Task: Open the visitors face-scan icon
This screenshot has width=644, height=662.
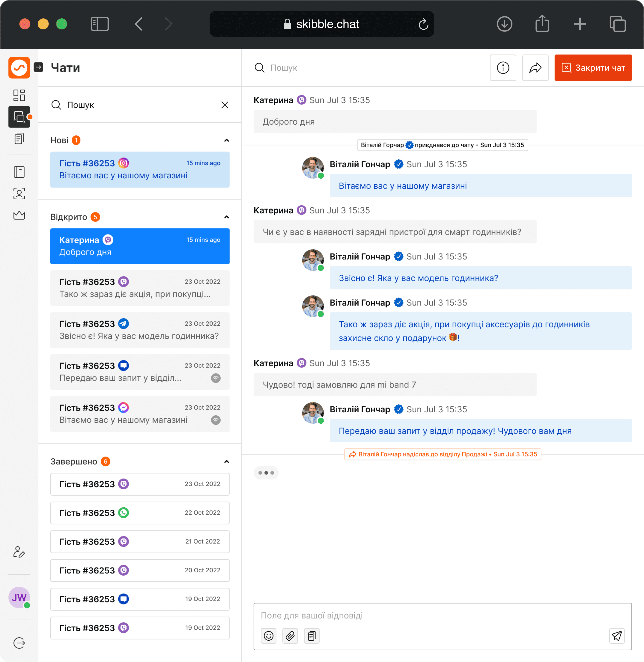Action: [19, 193]
